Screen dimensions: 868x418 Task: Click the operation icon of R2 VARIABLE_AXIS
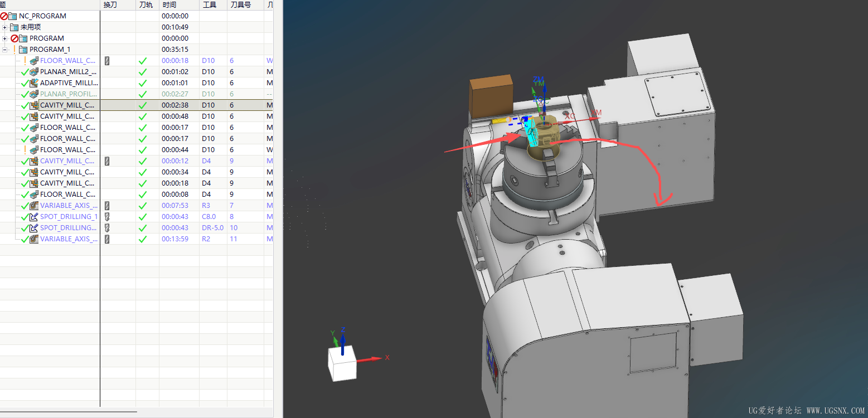34,239
